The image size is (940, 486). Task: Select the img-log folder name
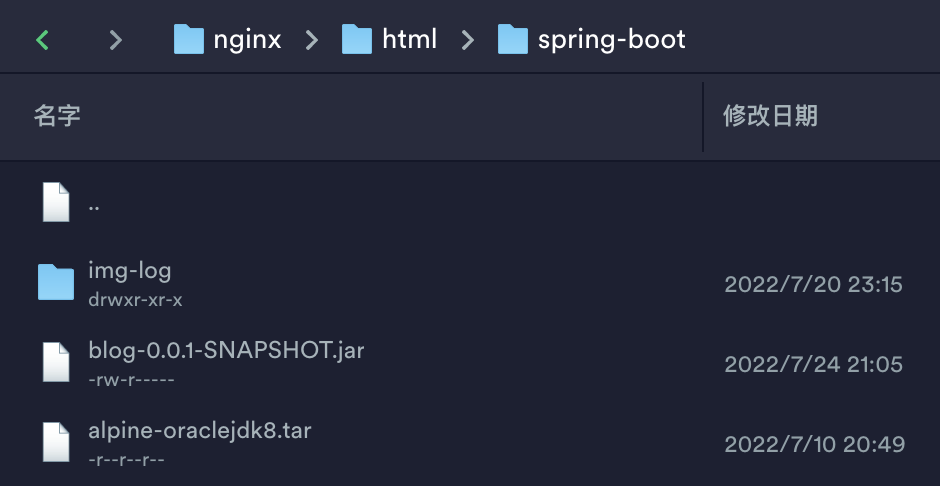[130, 270]
